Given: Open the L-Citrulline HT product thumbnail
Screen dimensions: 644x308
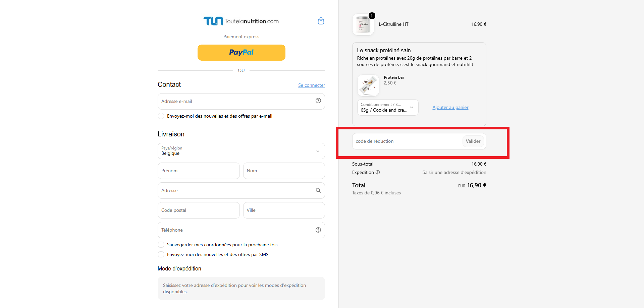Looking at the screenshot, I should [363, 24].
